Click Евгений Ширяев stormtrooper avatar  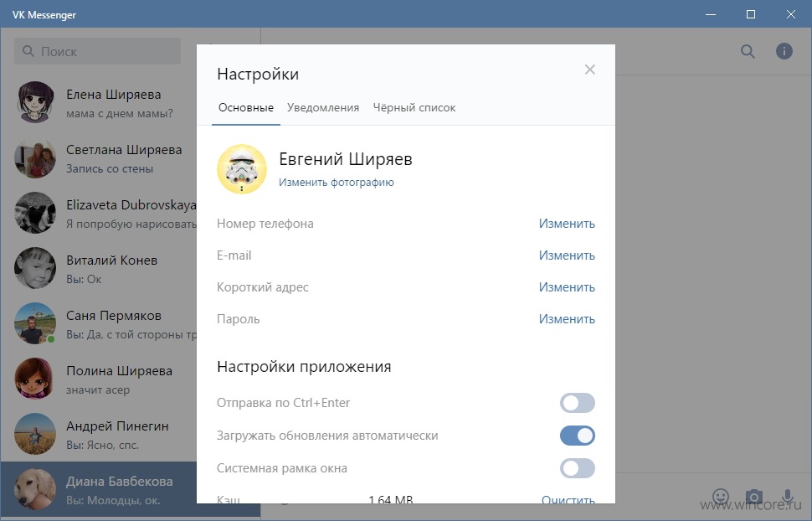242,169
